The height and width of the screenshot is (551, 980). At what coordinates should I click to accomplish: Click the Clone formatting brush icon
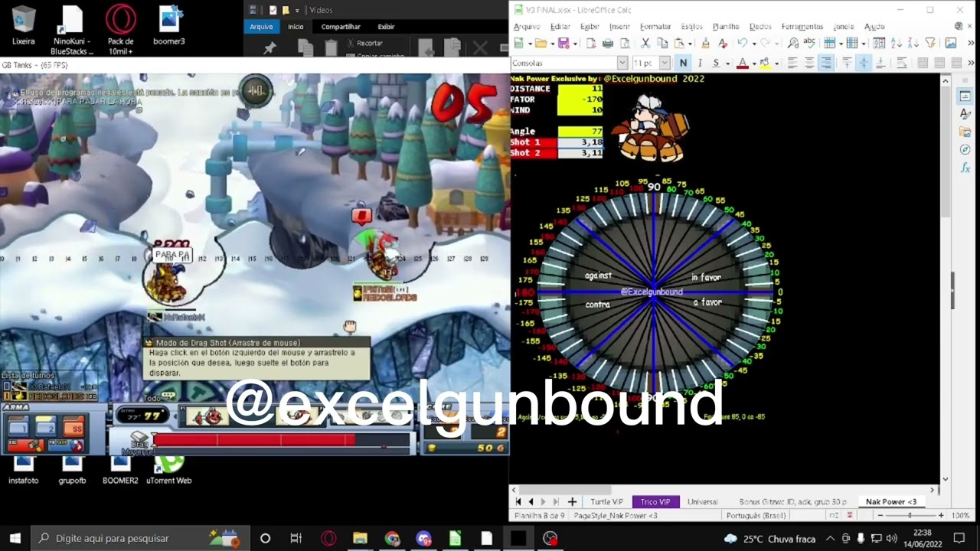706,44
